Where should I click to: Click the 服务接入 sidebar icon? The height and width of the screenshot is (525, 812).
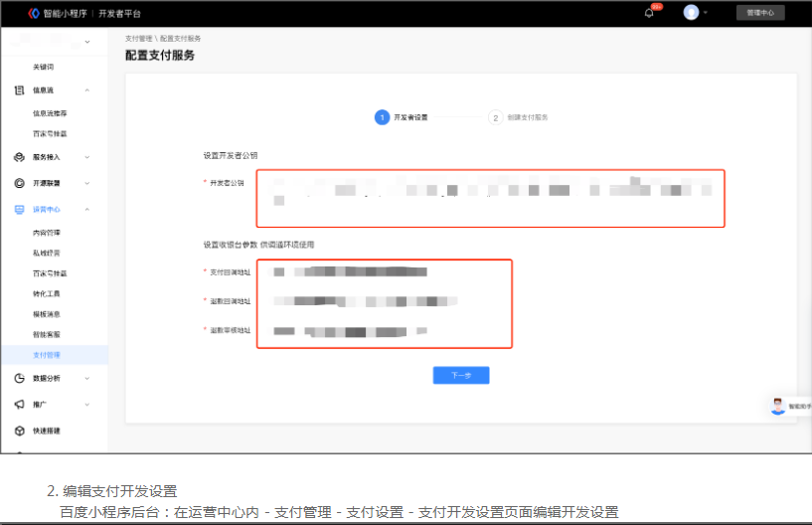tap(19, 157)
